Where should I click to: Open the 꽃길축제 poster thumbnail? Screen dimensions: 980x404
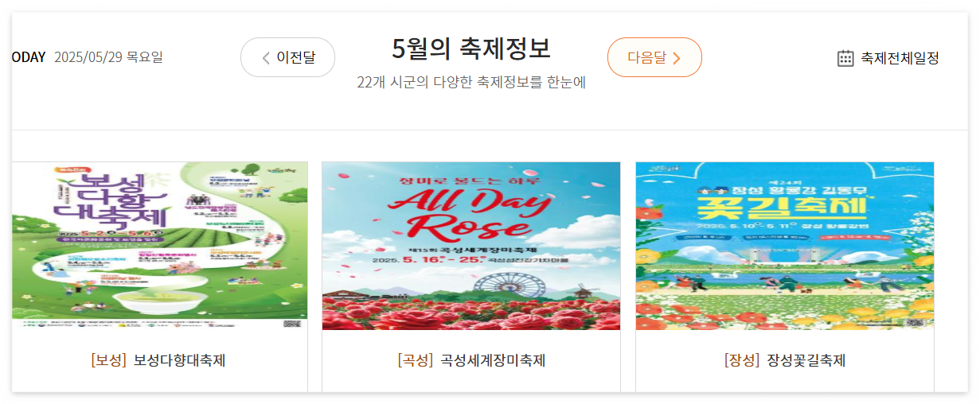[x=784, y=246]
